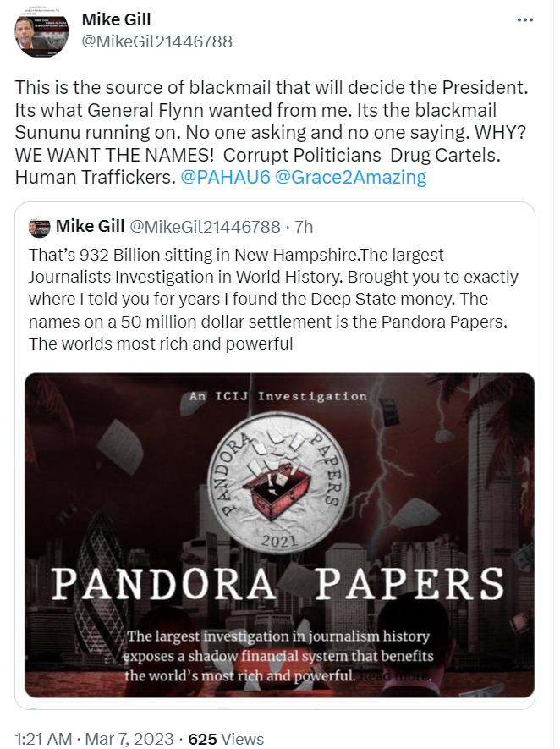Click the 'An ICIJ Investigation' heading in image

point(278,395)
